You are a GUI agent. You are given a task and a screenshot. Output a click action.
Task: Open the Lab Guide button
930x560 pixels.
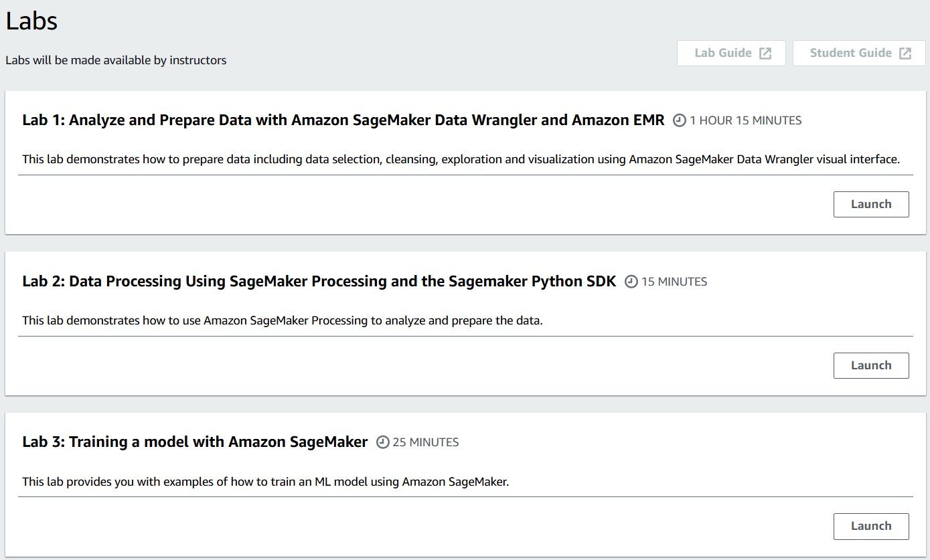(731, 54)
